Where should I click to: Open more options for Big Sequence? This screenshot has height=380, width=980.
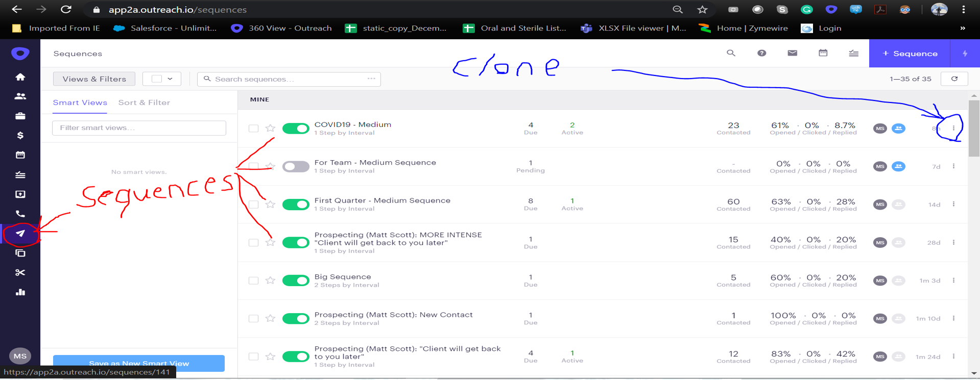[953, 281]
